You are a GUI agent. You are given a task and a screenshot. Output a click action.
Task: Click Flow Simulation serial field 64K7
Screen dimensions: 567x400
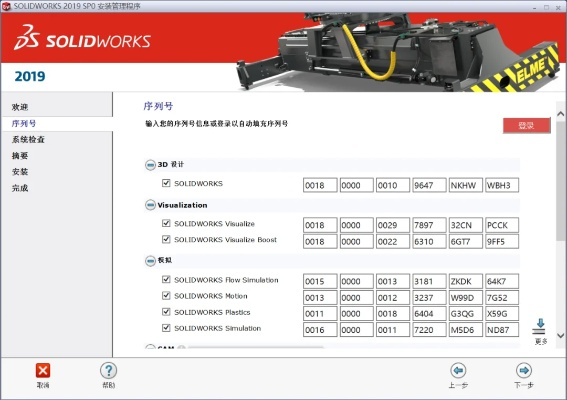pos(502,281)
